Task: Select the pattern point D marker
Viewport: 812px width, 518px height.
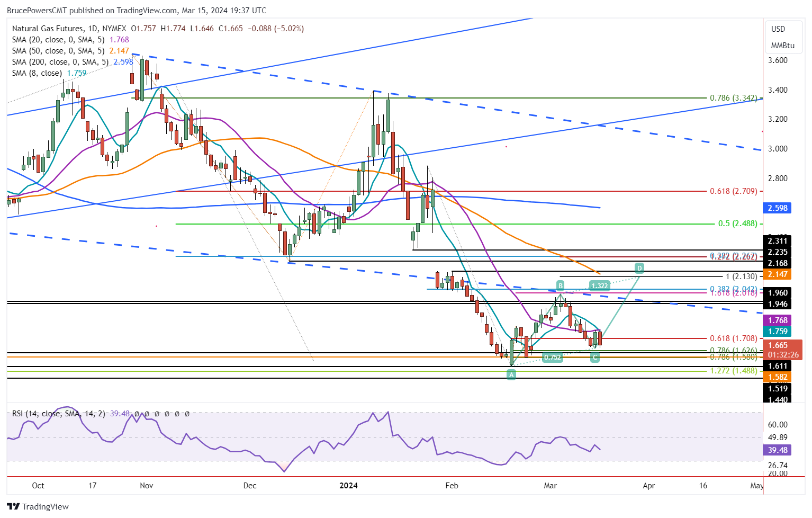Action: (x=639, y=267)
